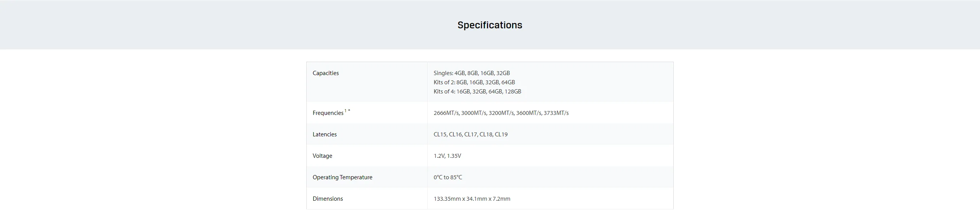Select the Dimensions row label
Image resolution: width=980 pixels, height=221 pixels.
tap(328, 199)
